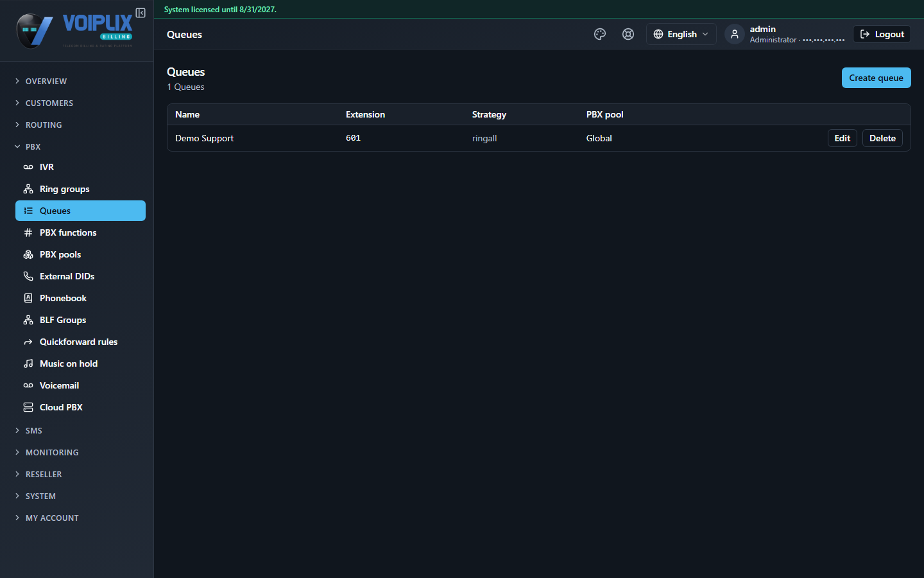Image resolution: width=924 pixels, height=578 pixels.
Task: Click the Demo Support queue name
Action: 204,138
